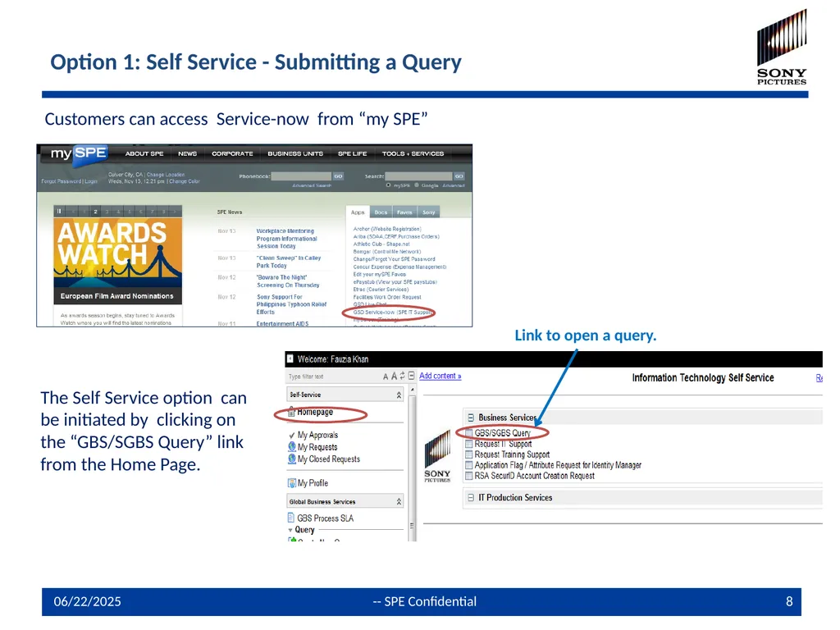Screen dimensions: 840x630
Task: Open Facilities Work Order Request link
Action: [x=387, y=297]
